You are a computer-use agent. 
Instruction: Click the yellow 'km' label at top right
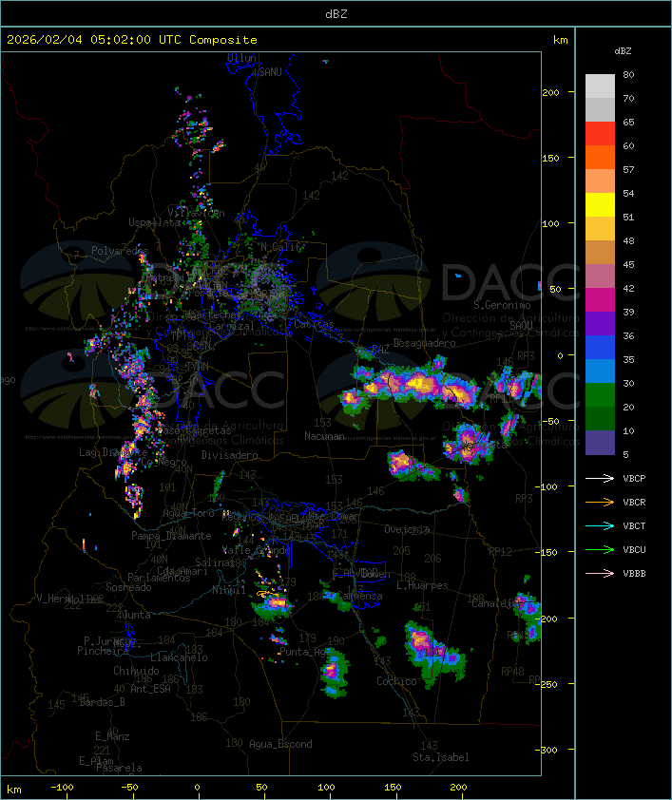(x=560, y=40)
